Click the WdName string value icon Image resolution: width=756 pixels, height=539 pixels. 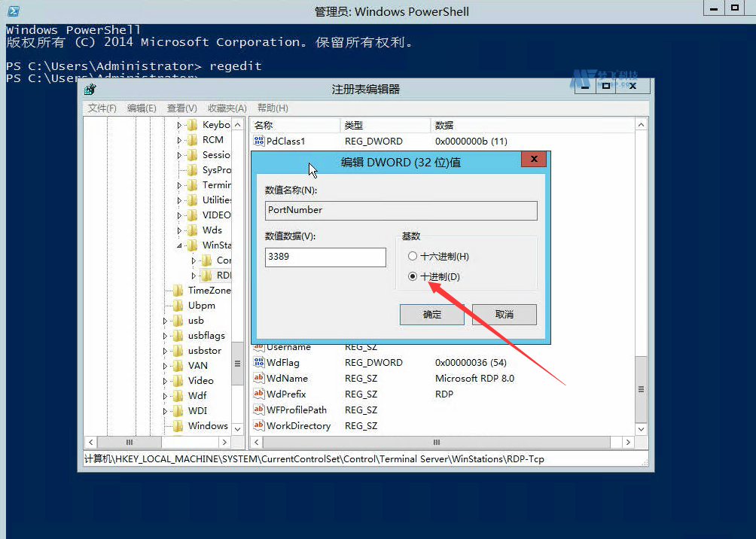click(259, 379)
